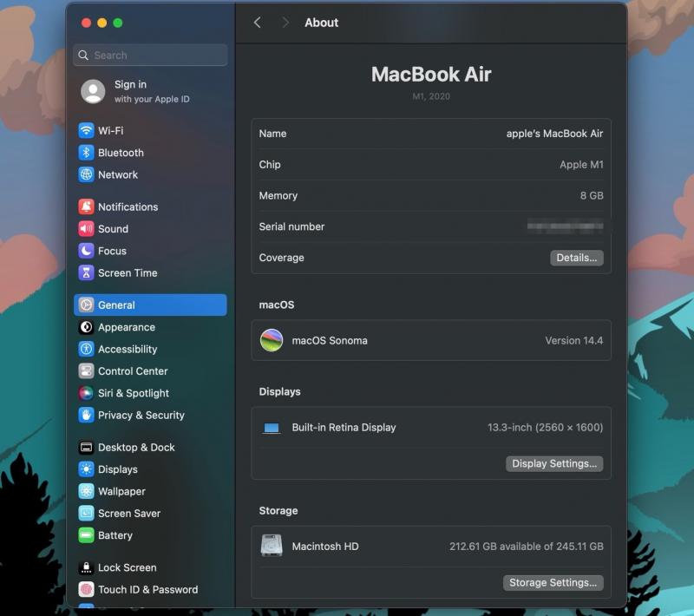Select the Network globe icon

86,174
